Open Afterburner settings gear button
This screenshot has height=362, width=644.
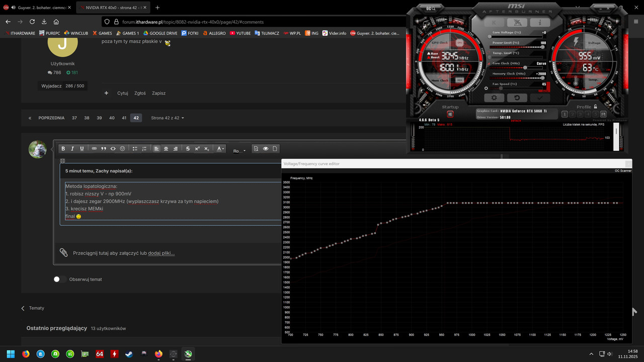494,98
